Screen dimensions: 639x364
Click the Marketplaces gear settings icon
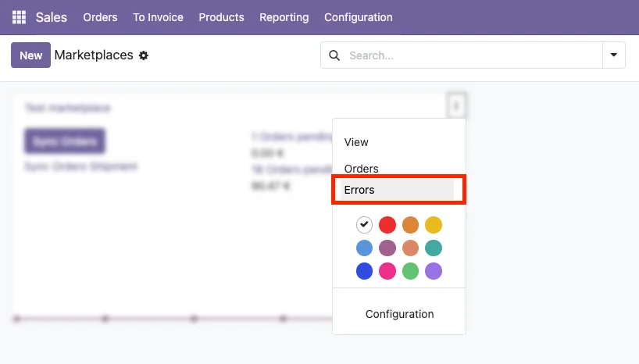point(143,55)
